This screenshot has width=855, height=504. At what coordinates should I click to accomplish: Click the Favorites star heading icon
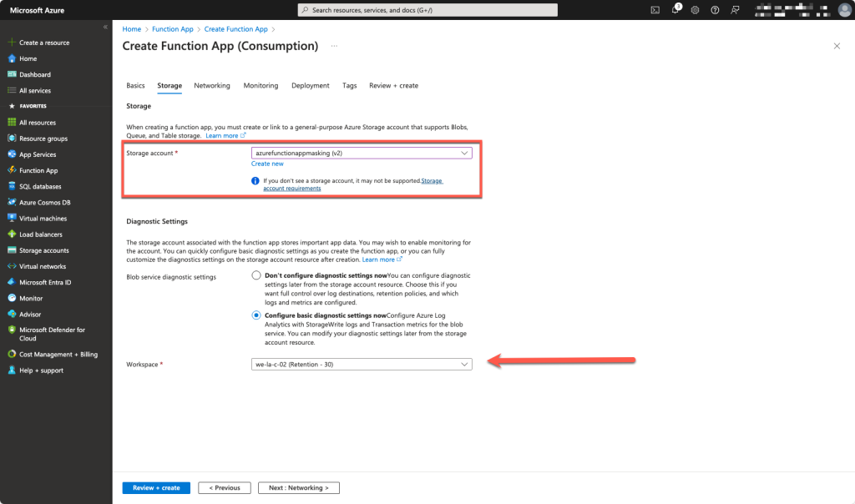click(12, 106)
